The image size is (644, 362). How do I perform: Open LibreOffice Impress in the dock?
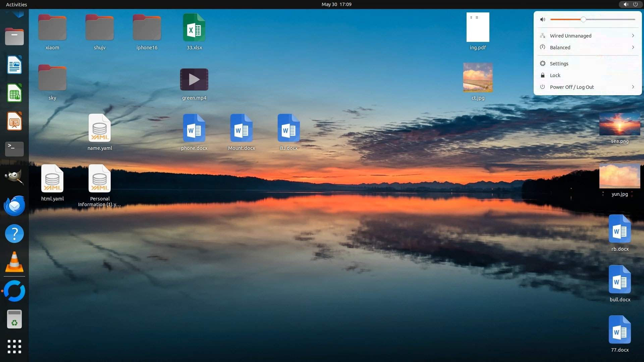click(x=14, y=121)
